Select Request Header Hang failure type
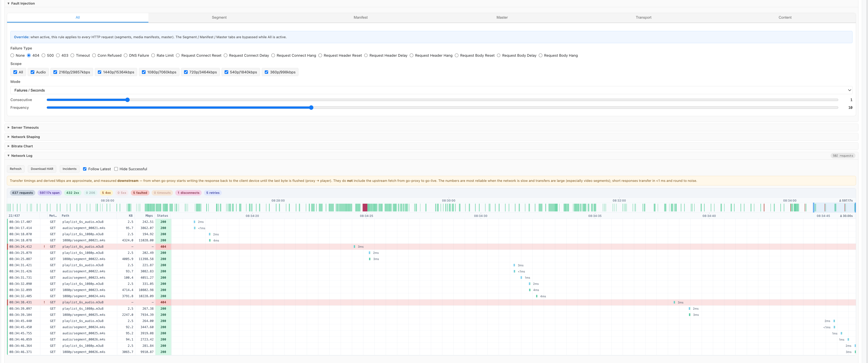 (411, 55)
